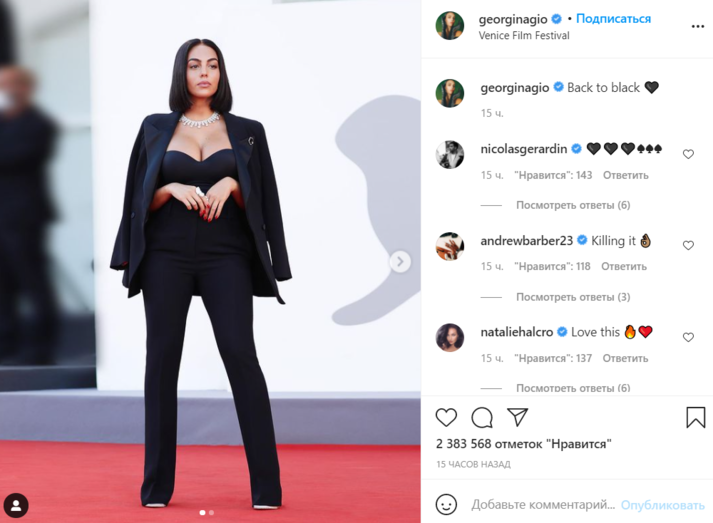Like nataliehalcro's comment

[x=688, y=337]
